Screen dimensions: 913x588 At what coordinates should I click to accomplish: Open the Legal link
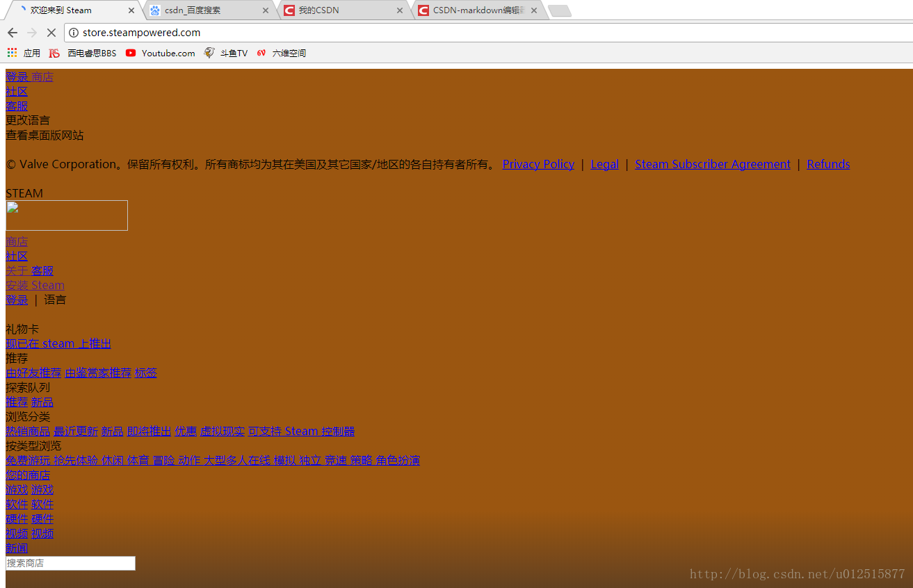click(604, 164)
